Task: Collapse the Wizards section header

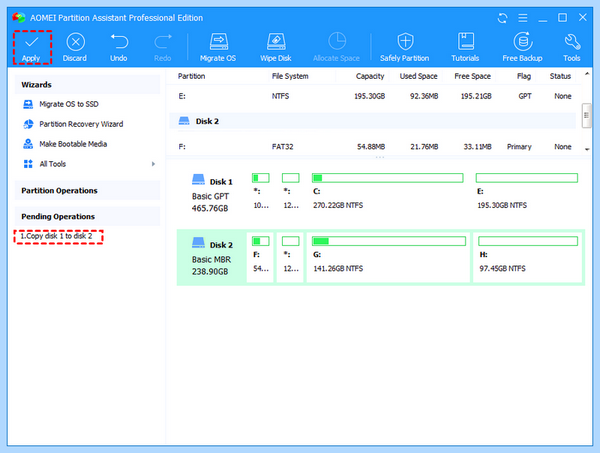Action: tap(87, 85)
